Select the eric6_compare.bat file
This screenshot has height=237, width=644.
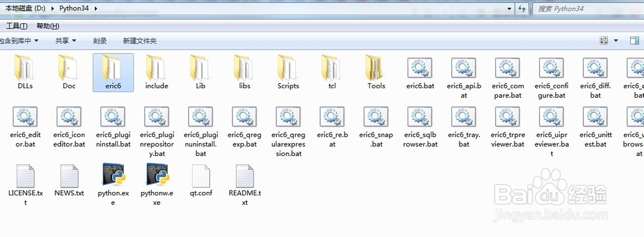pos(507,78)
